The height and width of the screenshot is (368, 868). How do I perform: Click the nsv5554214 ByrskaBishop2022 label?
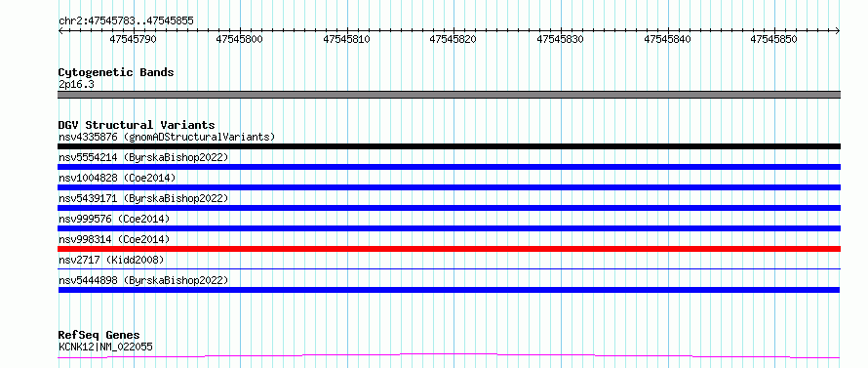coord(143,157)
